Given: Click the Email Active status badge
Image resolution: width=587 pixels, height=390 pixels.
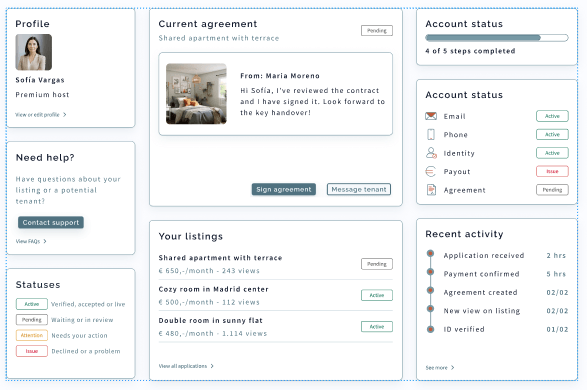Looking at the screenshot, I should pyautogui.click(x=552, y=116).
